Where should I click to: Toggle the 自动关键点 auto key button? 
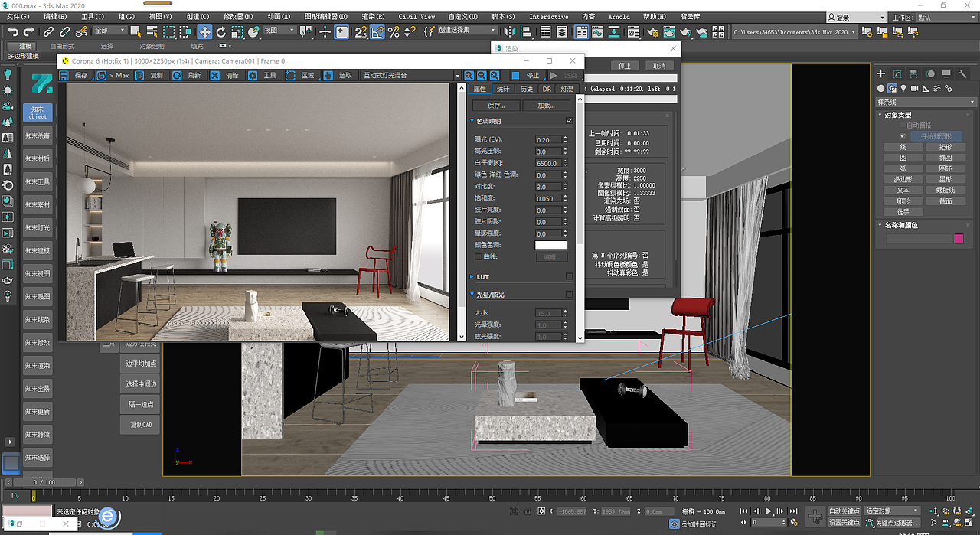[x=845, y=511]
